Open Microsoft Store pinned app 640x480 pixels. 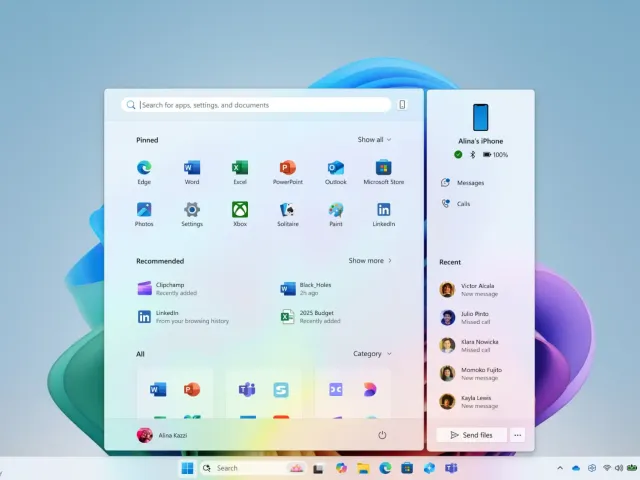383,168
